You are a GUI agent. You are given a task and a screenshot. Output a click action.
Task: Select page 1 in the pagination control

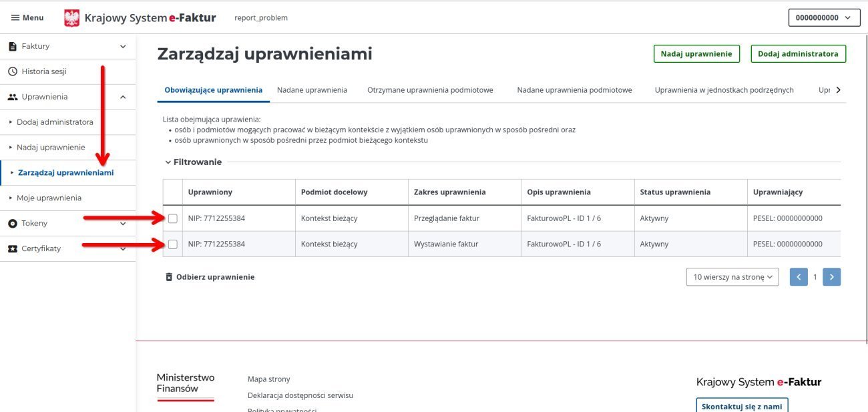click(815, 276)
